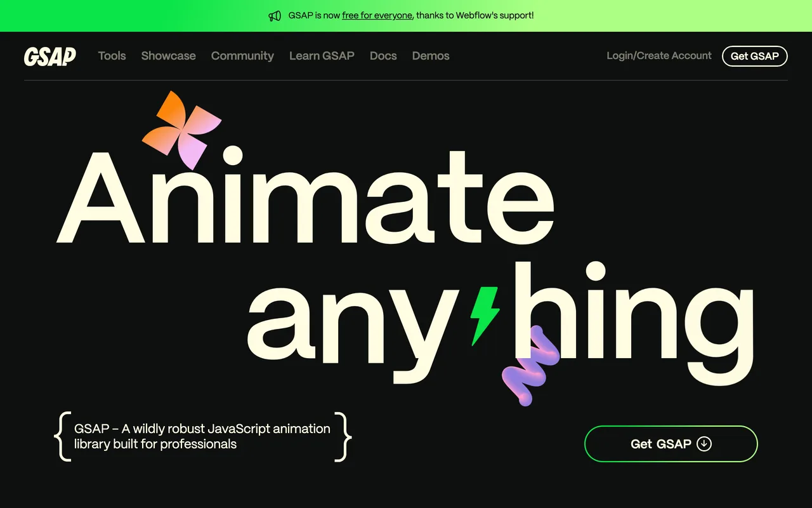The height and width of the screenshot is (508, 812).
Task: Click Login/Create Account
Action: tap(659, 56)
